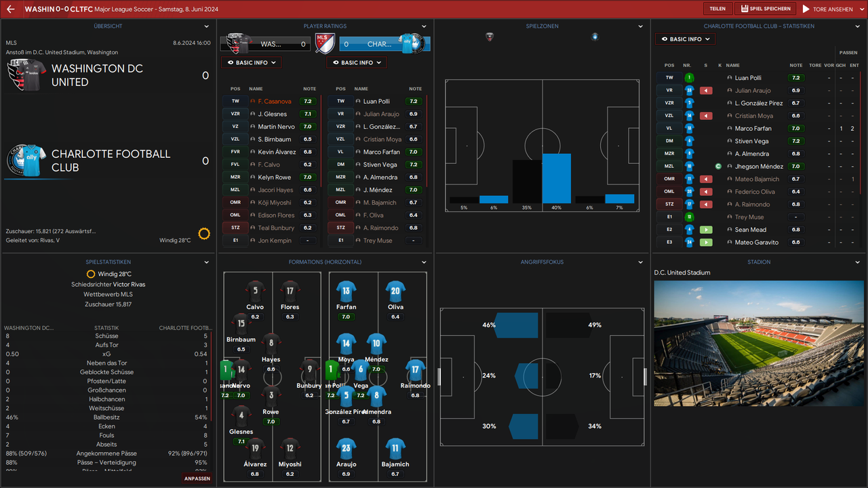868x488 pixels.
Task: Open Washington Basic Info view dropdown
Action: click(251, 62)
